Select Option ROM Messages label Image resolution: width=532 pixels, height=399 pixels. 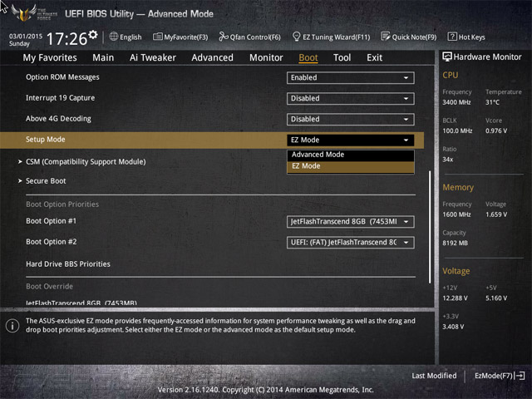pos(63,77)
